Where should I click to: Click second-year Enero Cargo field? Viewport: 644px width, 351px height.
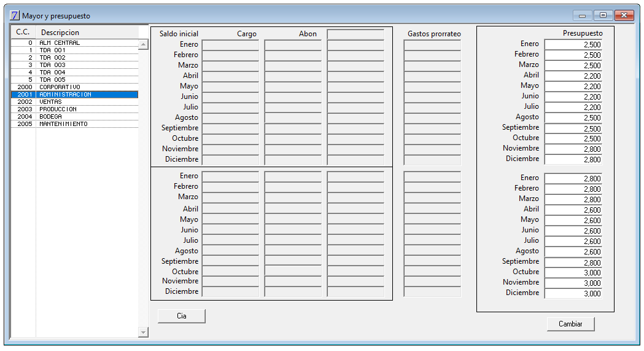pyautogui.click(x=230, y=176)
